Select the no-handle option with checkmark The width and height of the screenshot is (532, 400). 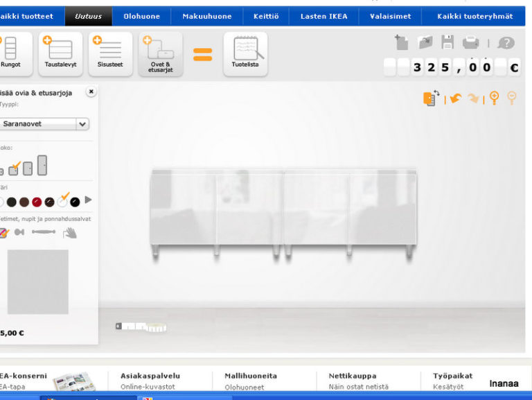tap(4, 233)
